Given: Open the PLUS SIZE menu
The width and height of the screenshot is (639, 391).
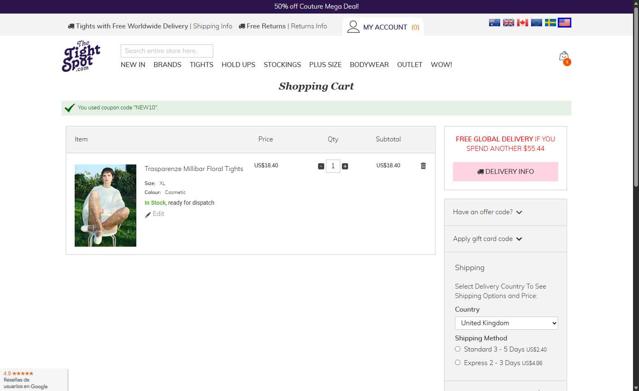Looking at the screenshot, I should tap(325, 65).
